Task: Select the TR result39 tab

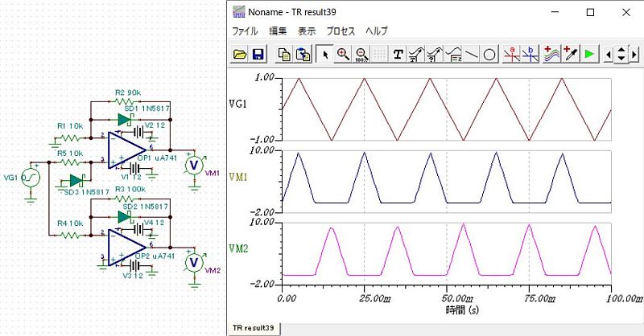Action: coord(254,328)
